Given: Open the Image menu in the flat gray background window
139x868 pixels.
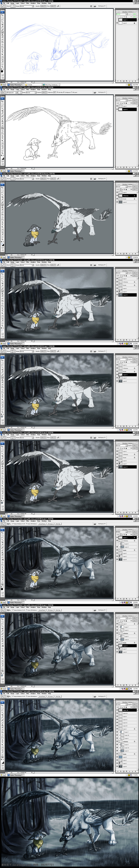Looking at the screenshot, I should [x=12, y=176].
